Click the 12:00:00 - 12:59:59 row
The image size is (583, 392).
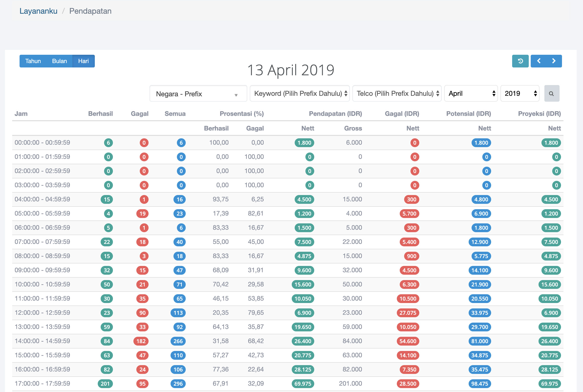[42, 313]
